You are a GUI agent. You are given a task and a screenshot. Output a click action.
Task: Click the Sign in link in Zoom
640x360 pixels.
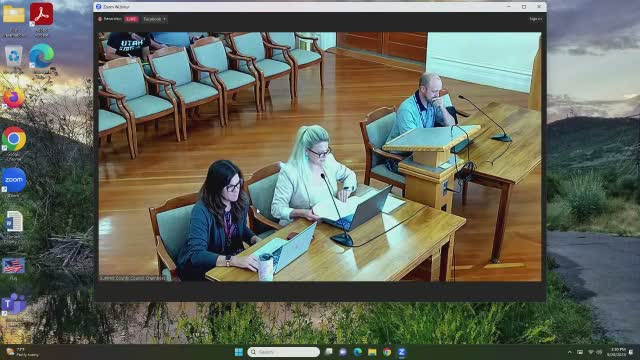[535, 19]
